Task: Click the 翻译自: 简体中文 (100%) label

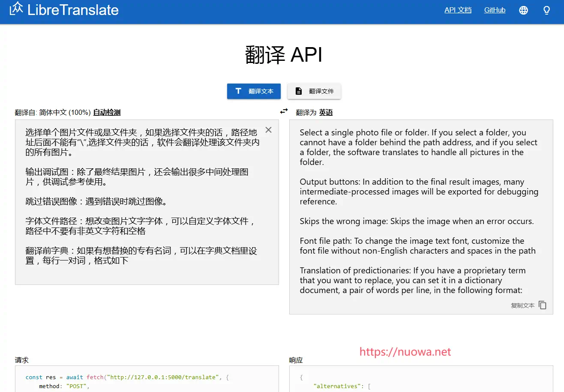Action: click(53, 113)
